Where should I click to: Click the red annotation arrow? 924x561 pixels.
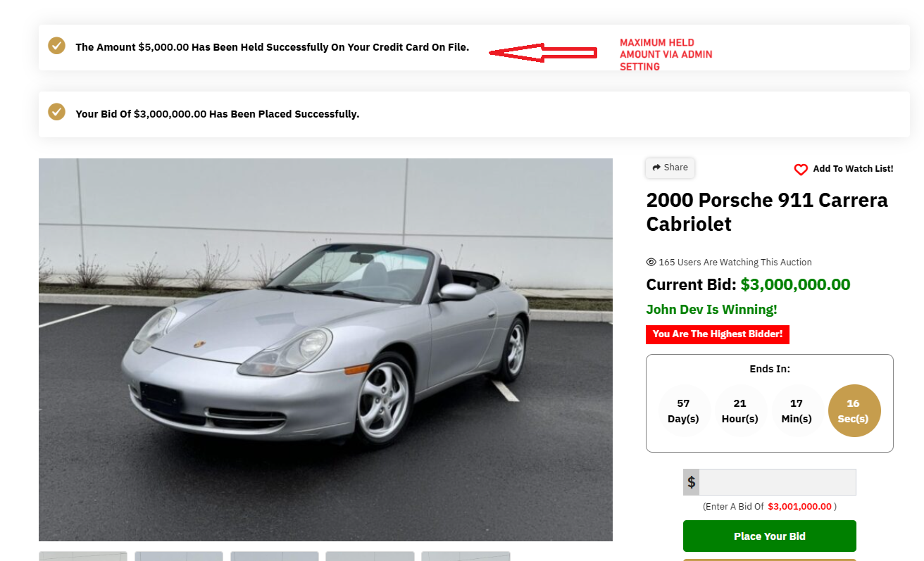(543, 53)
